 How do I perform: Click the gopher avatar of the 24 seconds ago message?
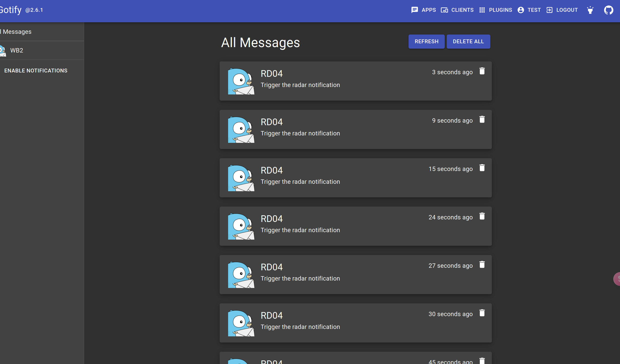click(241, 226)
